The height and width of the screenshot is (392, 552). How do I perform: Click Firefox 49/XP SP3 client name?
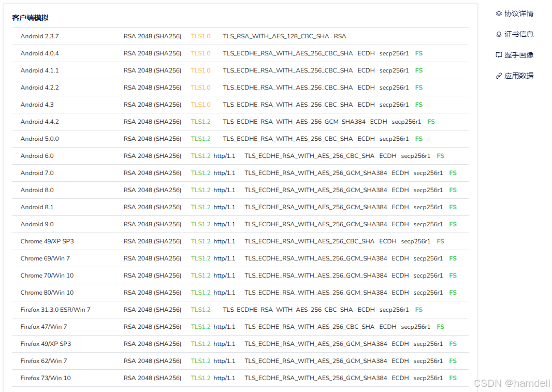46,344
